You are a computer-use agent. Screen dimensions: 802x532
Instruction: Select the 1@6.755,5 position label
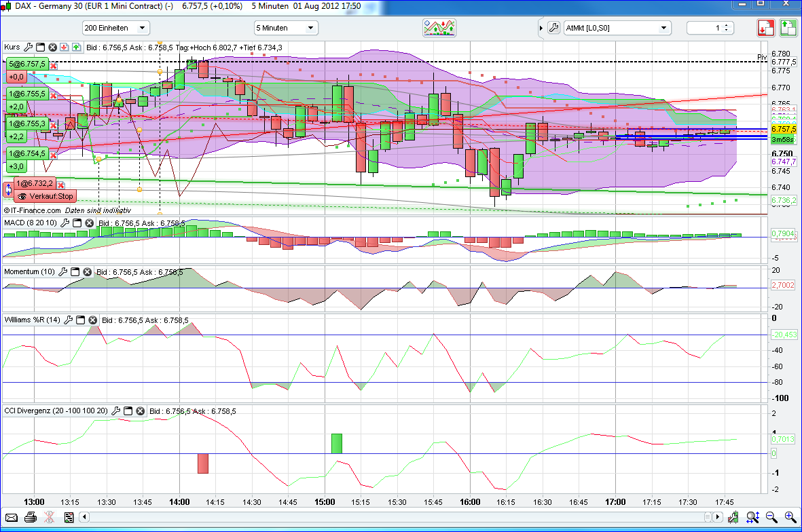(x=27, y=94)
